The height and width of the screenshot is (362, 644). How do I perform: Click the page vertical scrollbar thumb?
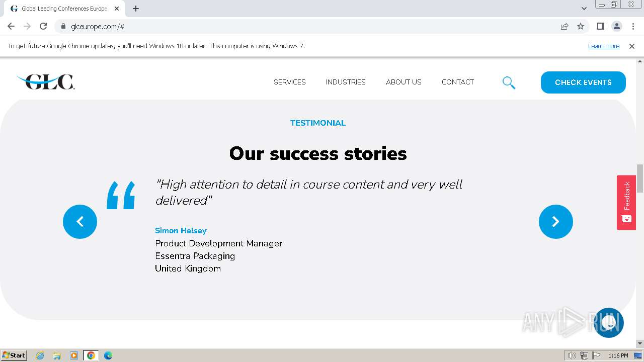(x=640, y=178)
